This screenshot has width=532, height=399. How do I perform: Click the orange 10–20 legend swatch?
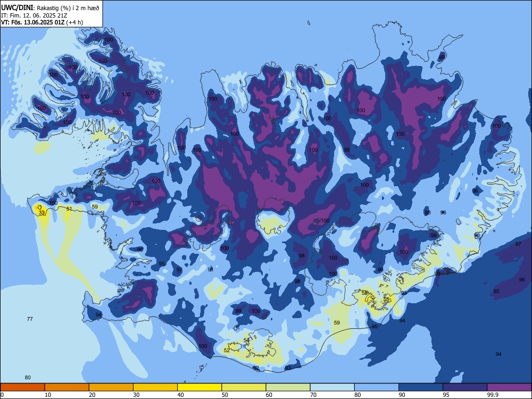pos(67,387)
